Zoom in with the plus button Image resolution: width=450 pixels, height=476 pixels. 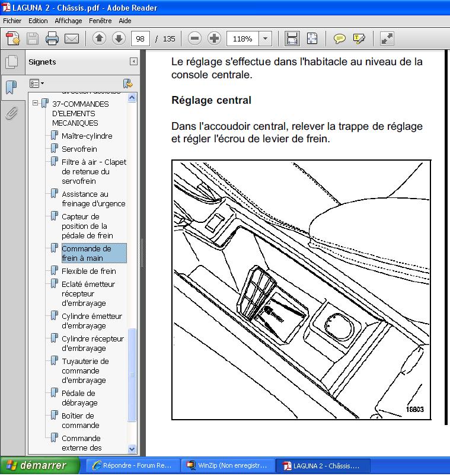(x=214, y=39)
